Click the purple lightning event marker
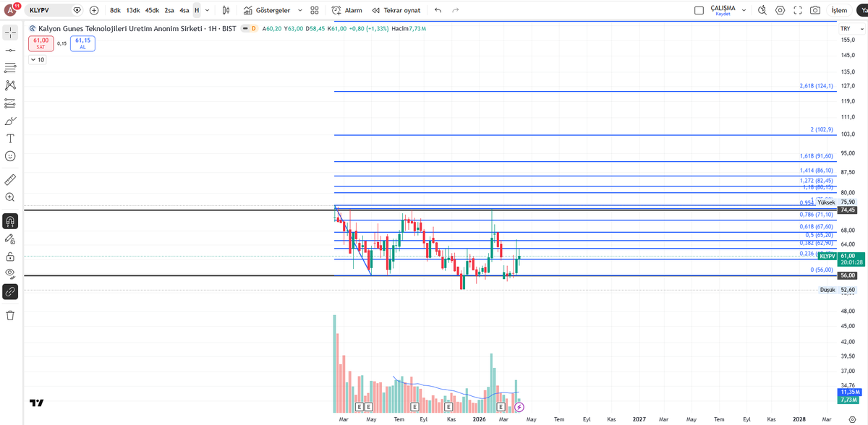Viewport: 868px width, 425px height. coord(519,408)
